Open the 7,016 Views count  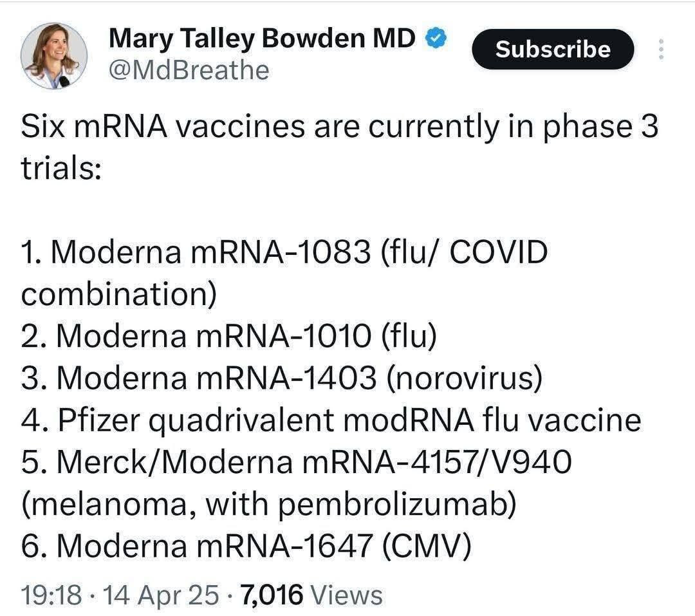[x=311, y=594]
